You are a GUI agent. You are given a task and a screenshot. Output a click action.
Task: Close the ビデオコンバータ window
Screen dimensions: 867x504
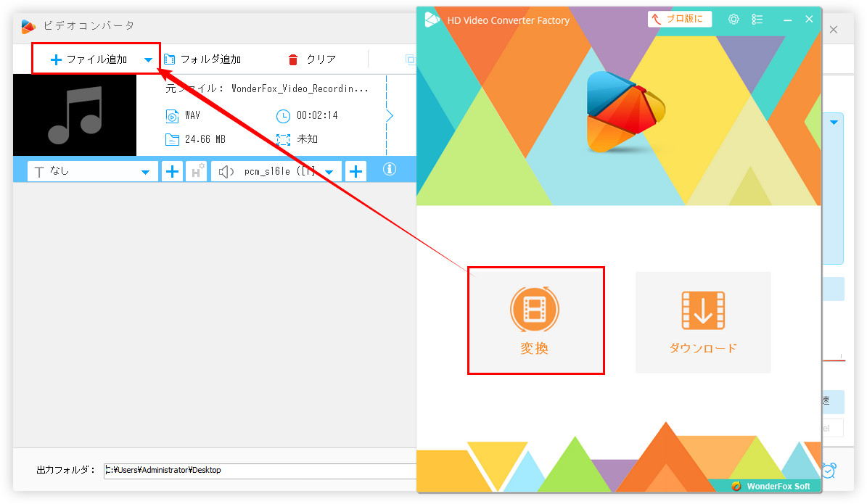click(834, 29)
